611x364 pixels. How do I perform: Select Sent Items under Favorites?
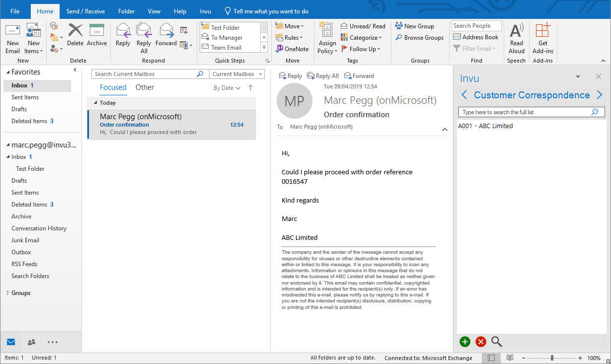point(25,97)
